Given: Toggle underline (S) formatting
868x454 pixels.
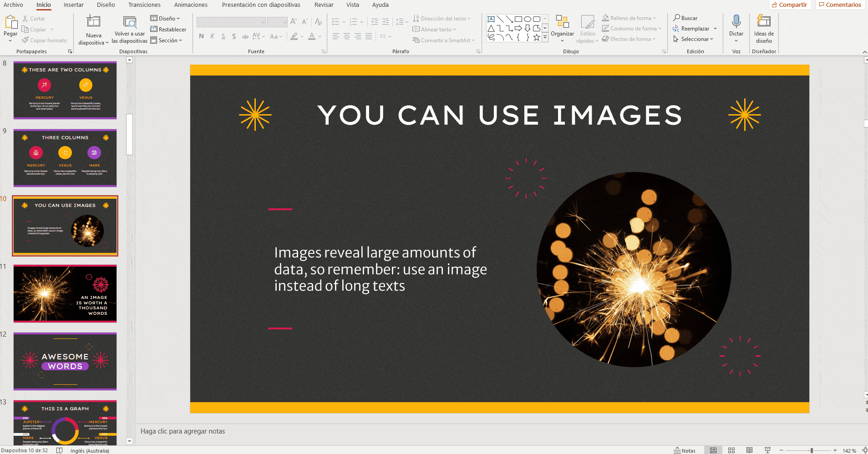Looking at the screenshot, I should [223, 36].
